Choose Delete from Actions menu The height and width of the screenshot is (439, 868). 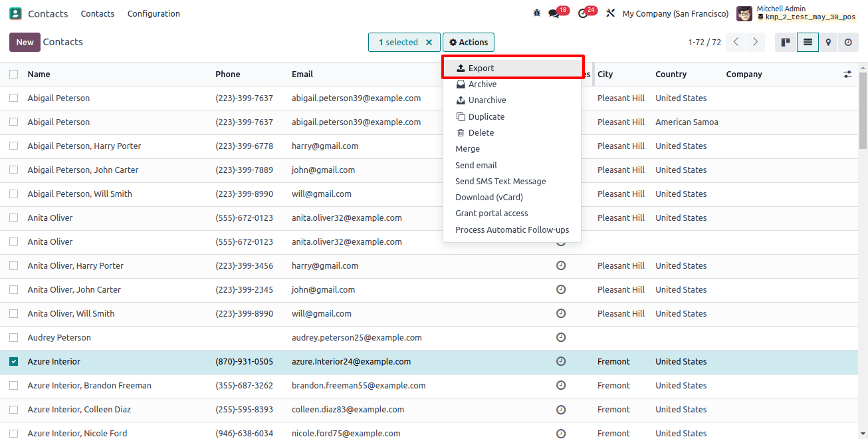[x=512, y=133]
